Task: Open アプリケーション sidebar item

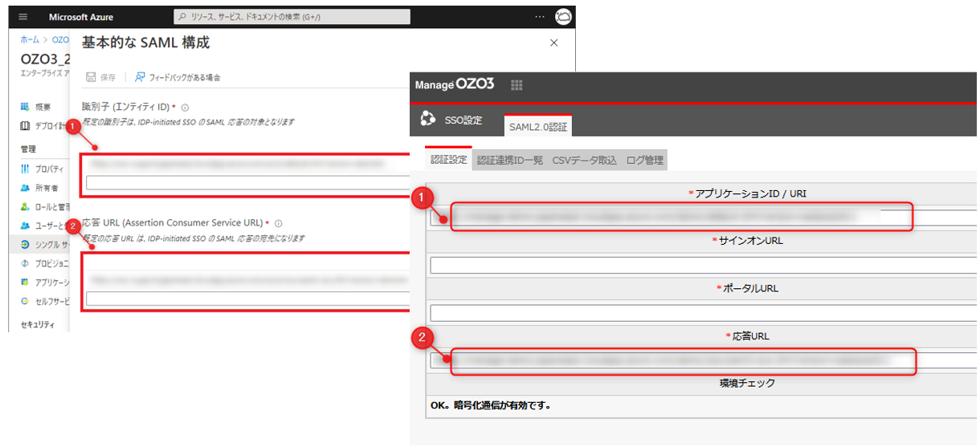Action: click(45, 282)
